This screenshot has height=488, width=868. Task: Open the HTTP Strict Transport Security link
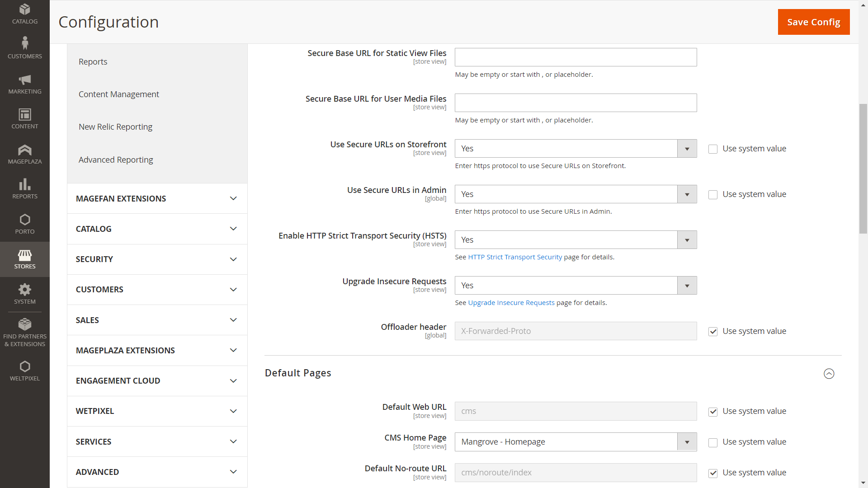(x=515, y=257)
